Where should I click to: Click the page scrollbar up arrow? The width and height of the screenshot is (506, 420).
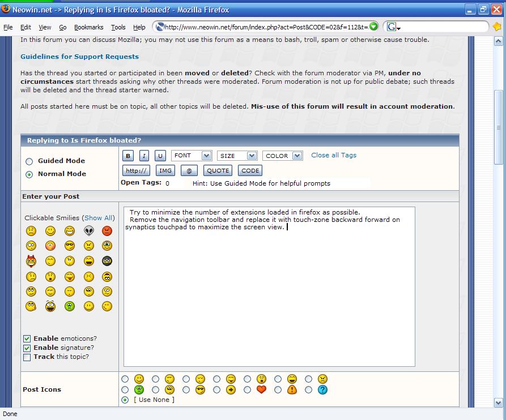pyautogui.click(x=498, y=41)
